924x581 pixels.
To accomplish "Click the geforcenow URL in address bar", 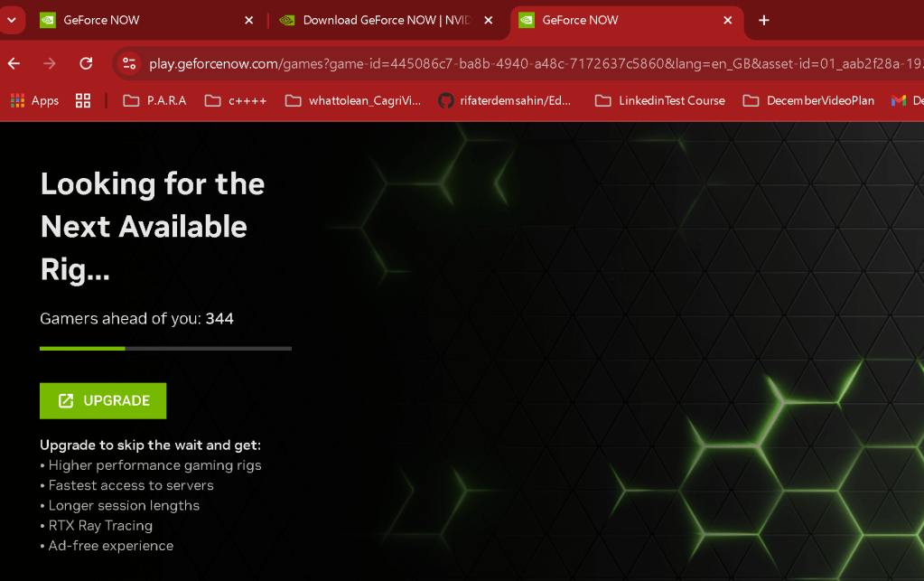I will click(535, 63).
